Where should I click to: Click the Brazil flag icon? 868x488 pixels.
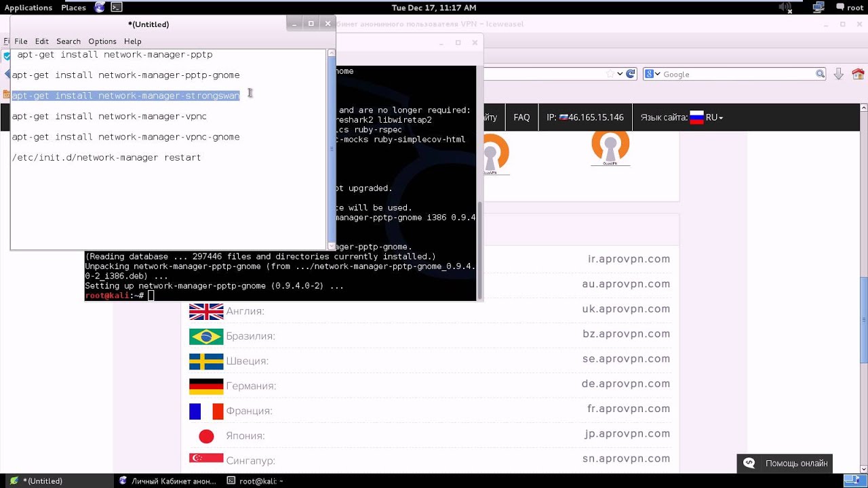(x=206, y=336)
